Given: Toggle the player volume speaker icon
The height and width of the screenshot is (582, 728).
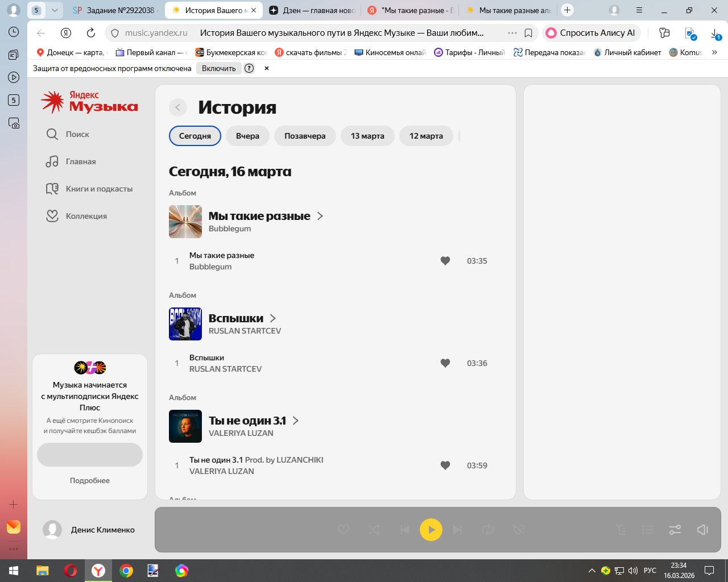Looking at the screenshot, I should pyautogui.click(x=702, y=530).
